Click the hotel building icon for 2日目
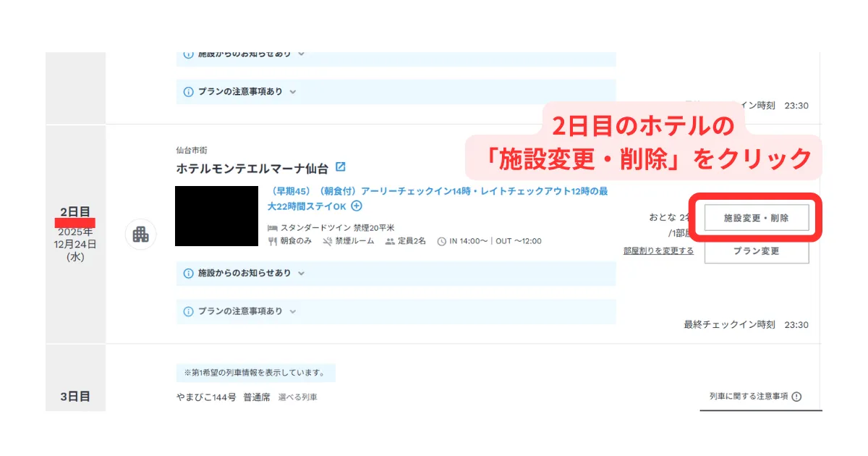The width and height of the screenshot is (868, 456). [141, 235]
